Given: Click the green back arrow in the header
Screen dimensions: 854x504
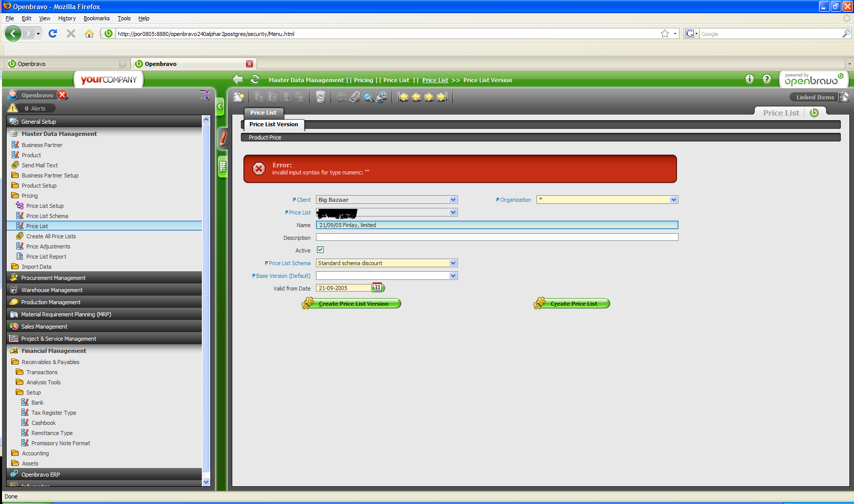Looking at the screenshot, I should 237,79.
